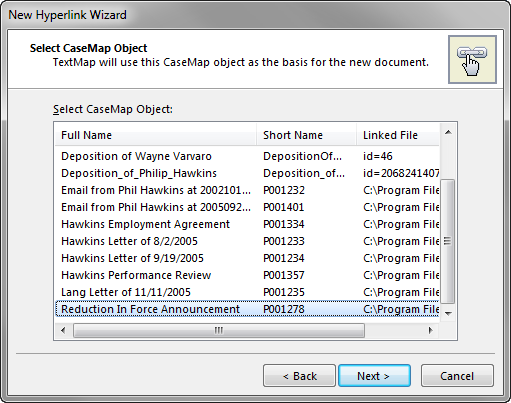Screen dimensions: 511x403
Task: Click the horizontal scrollbar right arrow
Action: pos(431,330)
